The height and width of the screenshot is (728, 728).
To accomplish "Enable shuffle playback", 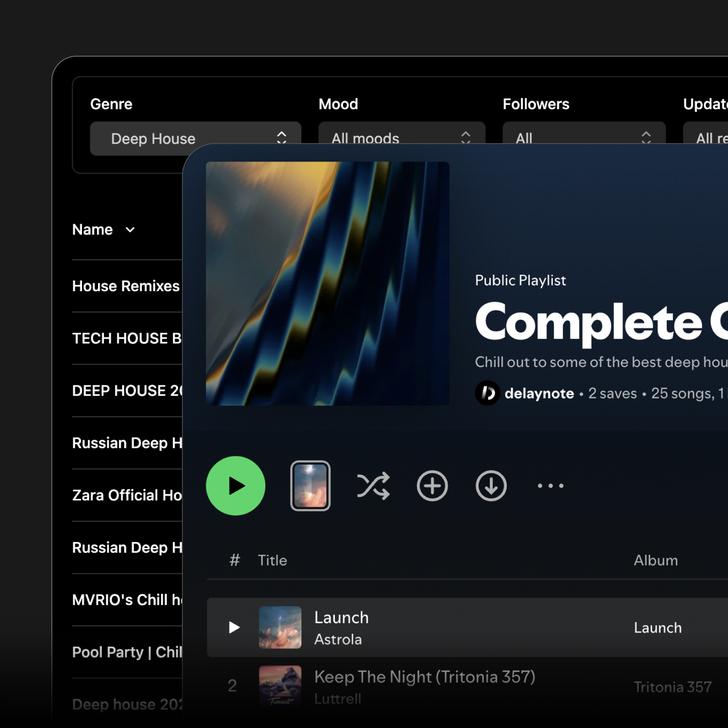I will pyautogui.click(x=374, y=485).
